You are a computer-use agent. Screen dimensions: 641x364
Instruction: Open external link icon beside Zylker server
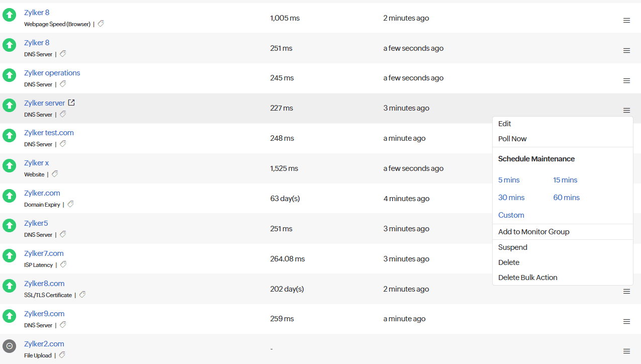point(71,103)
